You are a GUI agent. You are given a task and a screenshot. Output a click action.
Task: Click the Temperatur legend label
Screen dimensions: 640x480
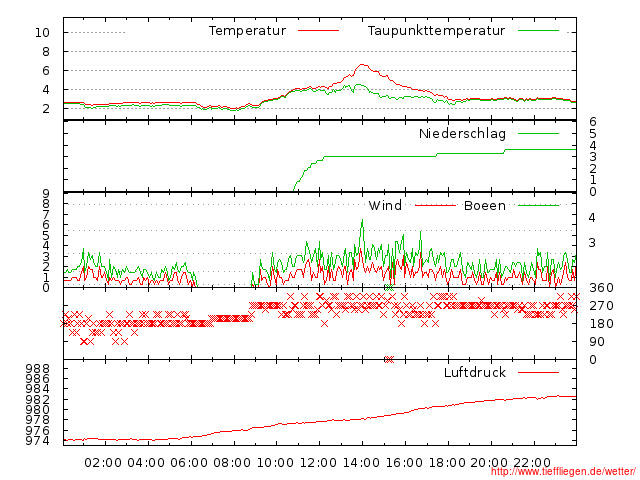pyautogui.click(x=247, y=31)
